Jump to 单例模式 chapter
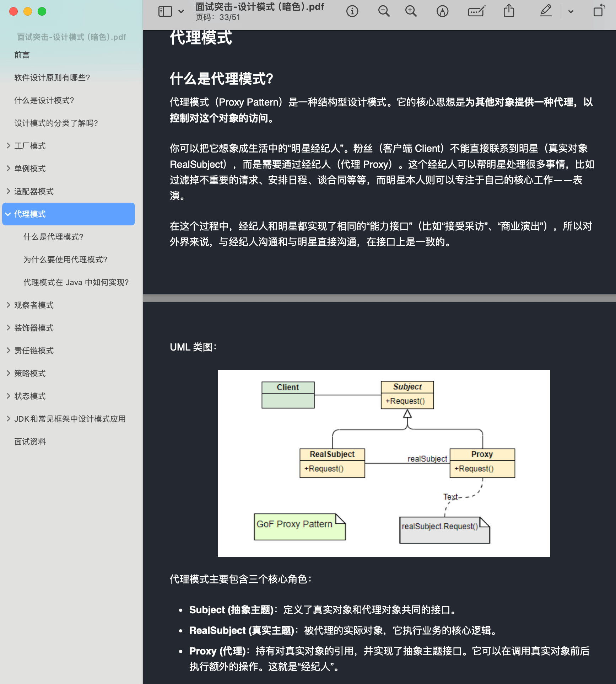The height and width of the screenshot is (684, 616). pyautogui.click(x=29, y=168)
